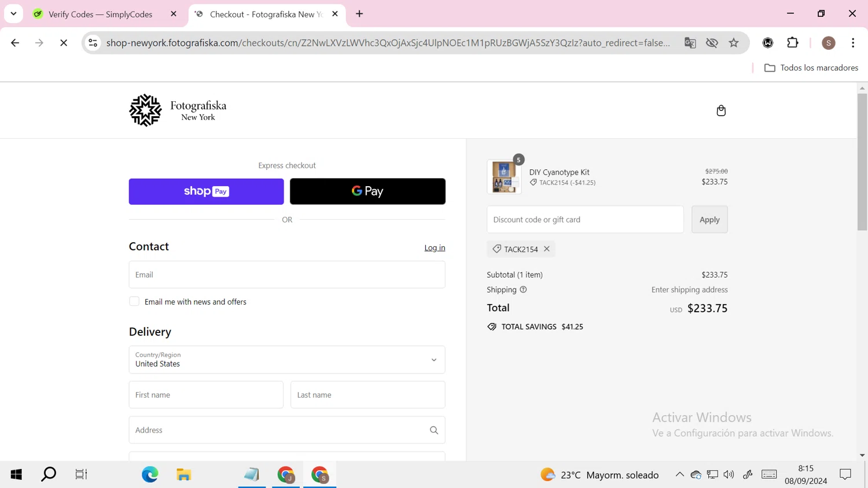The image size is (868, 488).
Task: Expand the Country/Region dropdown
Action: [x=287, y=360]
